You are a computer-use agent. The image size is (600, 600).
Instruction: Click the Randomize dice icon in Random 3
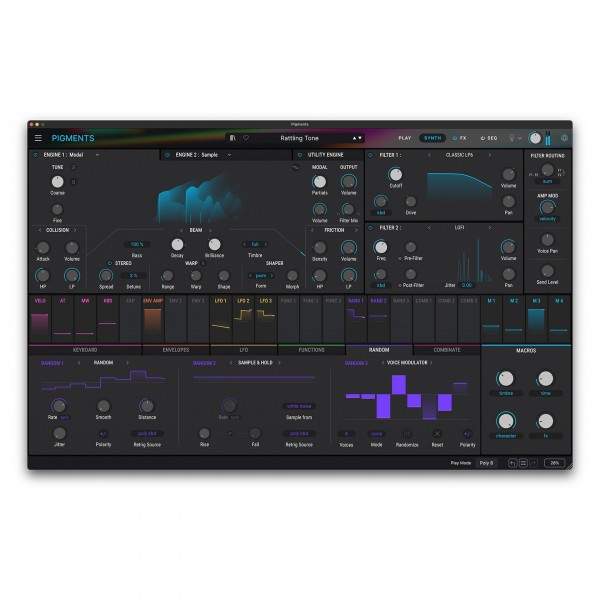pos(407,434)
